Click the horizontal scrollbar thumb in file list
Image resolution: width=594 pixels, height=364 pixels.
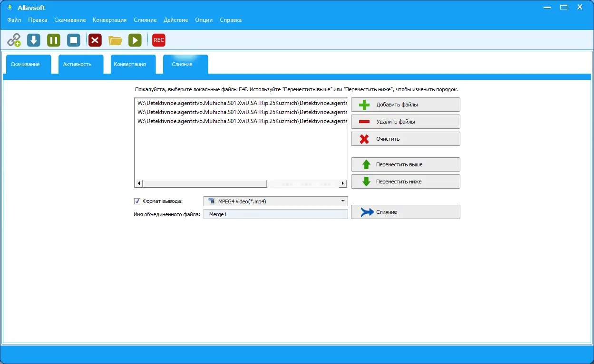[x=205, y=183]
